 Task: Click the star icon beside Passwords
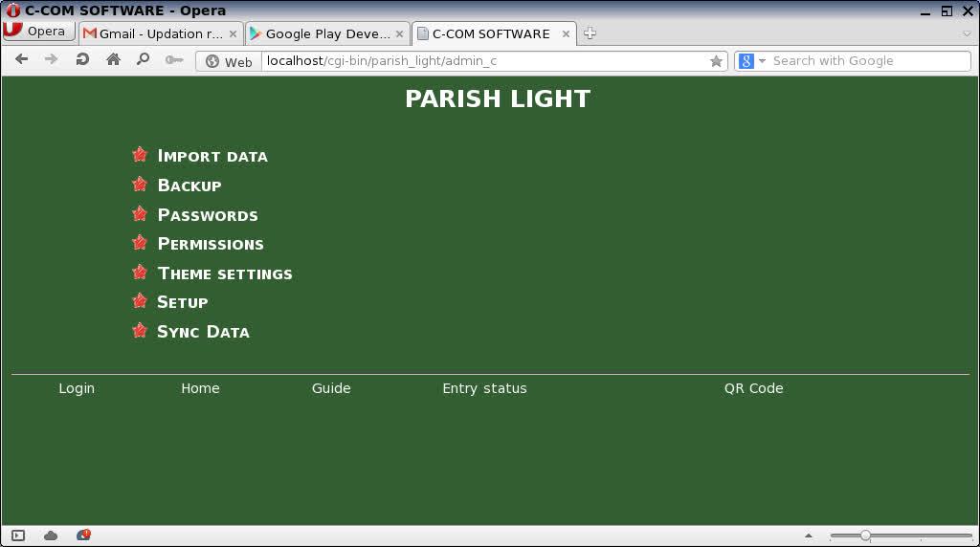pyautogui.click(x=140, y=213)
